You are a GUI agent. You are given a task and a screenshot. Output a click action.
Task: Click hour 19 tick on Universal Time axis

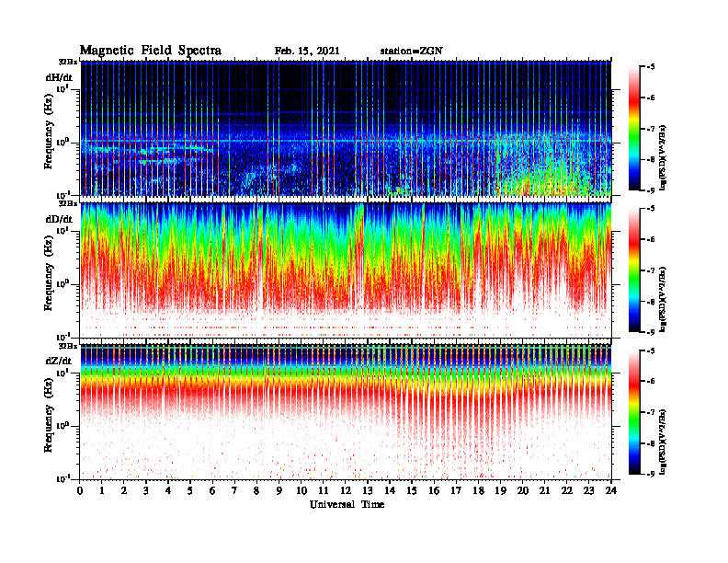tap(500, 490)
